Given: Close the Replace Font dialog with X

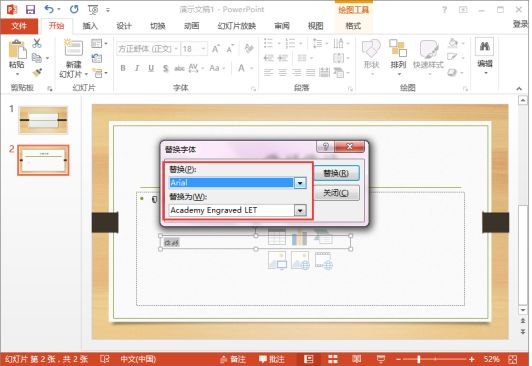Looking at the screenshot, I should tap(349, 147).
